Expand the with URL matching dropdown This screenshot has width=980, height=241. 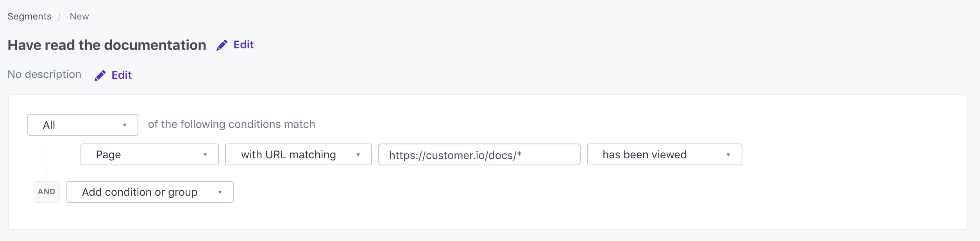point(299,154)
